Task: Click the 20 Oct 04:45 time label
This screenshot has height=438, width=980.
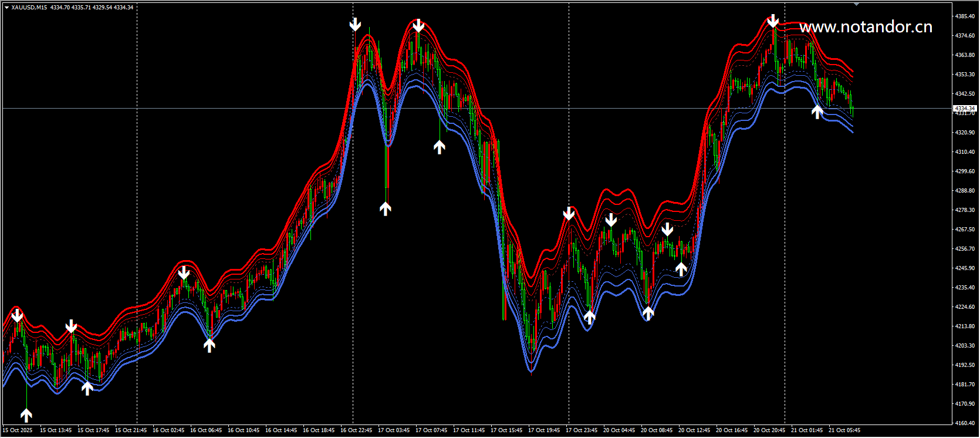Action: point(619,430)
